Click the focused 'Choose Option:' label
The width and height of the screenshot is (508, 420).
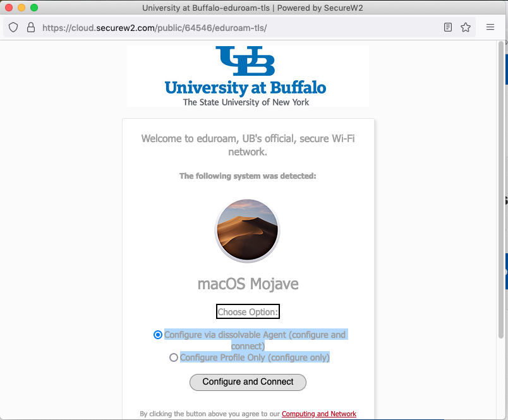(248, 311)
